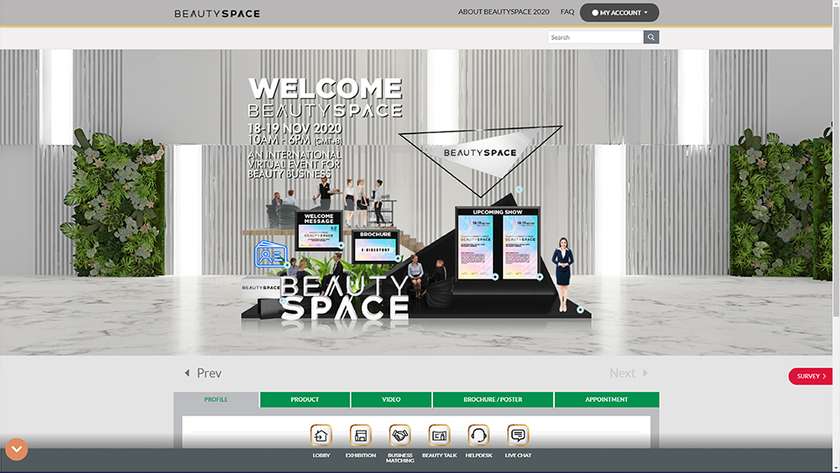Viewport: 840px width, 473px height.
Task: Click the FAQ link
Action: coord(567,12)
